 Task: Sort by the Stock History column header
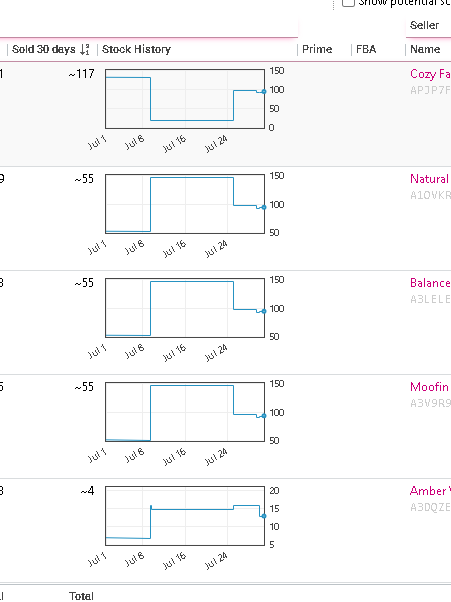tap(136, 50)
